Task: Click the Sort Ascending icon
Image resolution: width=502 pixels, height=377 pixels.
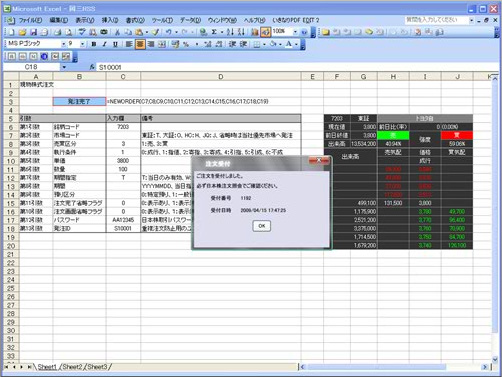Action: point(230,32)
